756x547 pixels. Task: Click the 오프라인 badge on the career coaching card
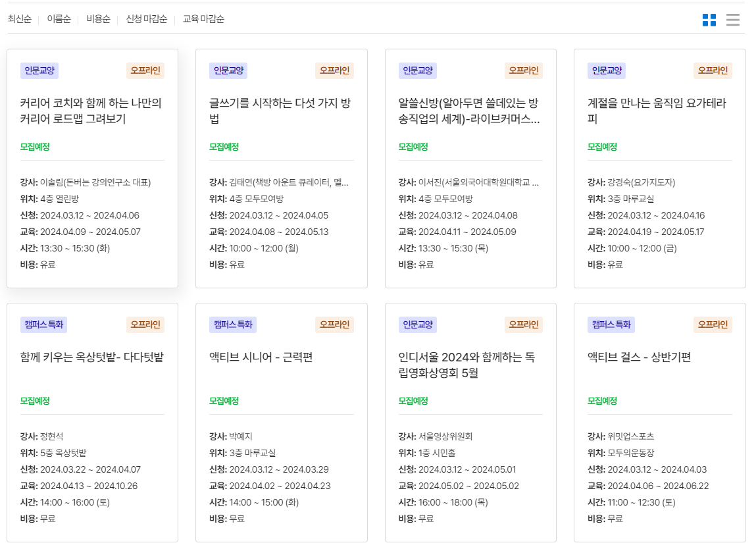coord(145,70)
